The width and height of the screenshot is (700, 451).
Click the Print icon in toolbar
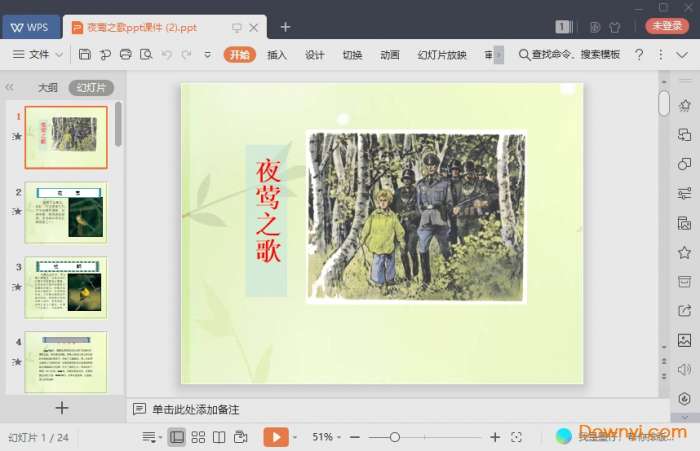click(125, 54)
